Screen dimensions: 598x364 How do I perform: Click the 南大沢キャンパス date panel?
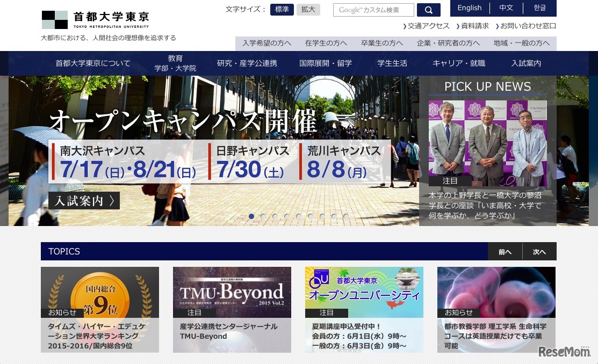tap(128, 162)
